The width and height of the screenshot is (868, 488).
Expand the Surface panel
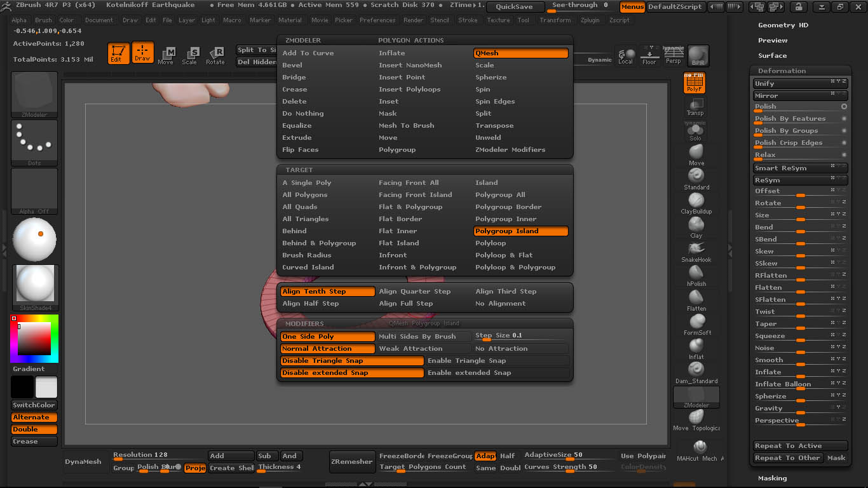point(773,55)
